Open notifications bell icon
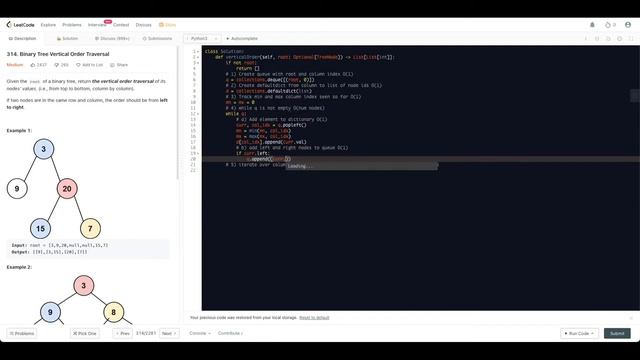This screenshot has width=640, height=360. pyautogui.click(x=592, y=25)
